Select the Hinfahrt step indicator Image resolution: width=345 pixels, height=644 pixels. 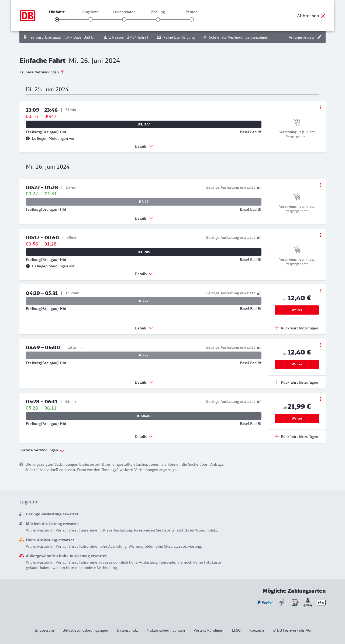pos(57,19)
